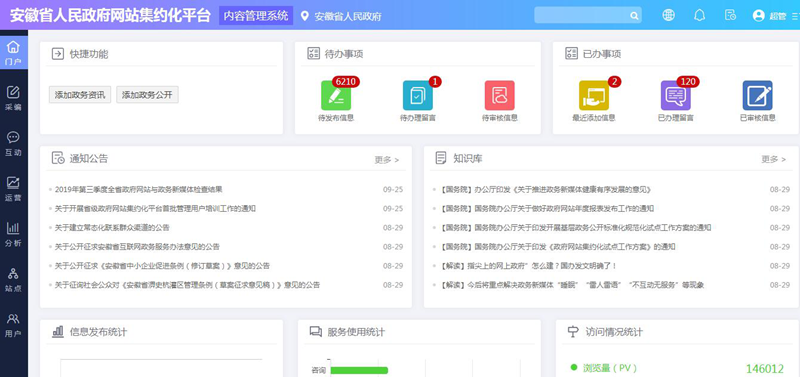Open the 已办理留言 purple icon
This screenshot has width=800, height=377.
676,95
